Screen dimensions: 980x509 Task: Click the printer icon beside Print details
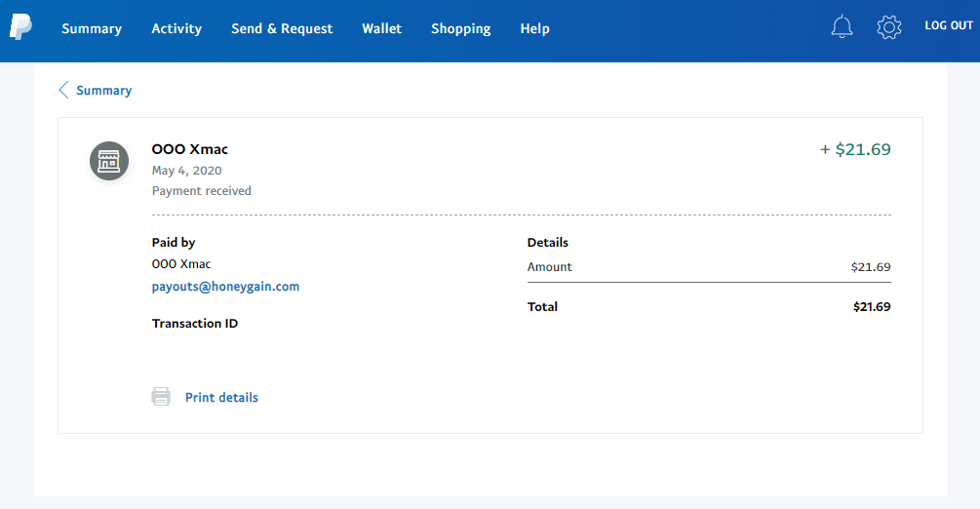[161, 397]
